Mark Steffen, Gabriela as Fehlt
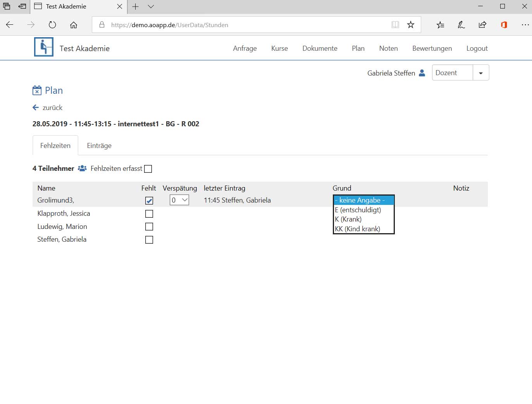The width and height of the screenshot is (532, 404). click(149, 240)
